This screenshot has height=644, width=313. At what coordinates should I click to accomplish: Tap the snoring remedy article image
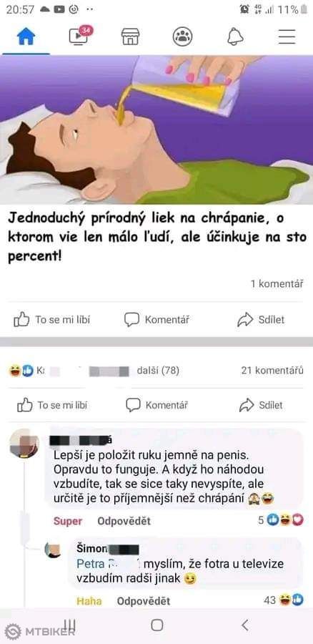156,130
